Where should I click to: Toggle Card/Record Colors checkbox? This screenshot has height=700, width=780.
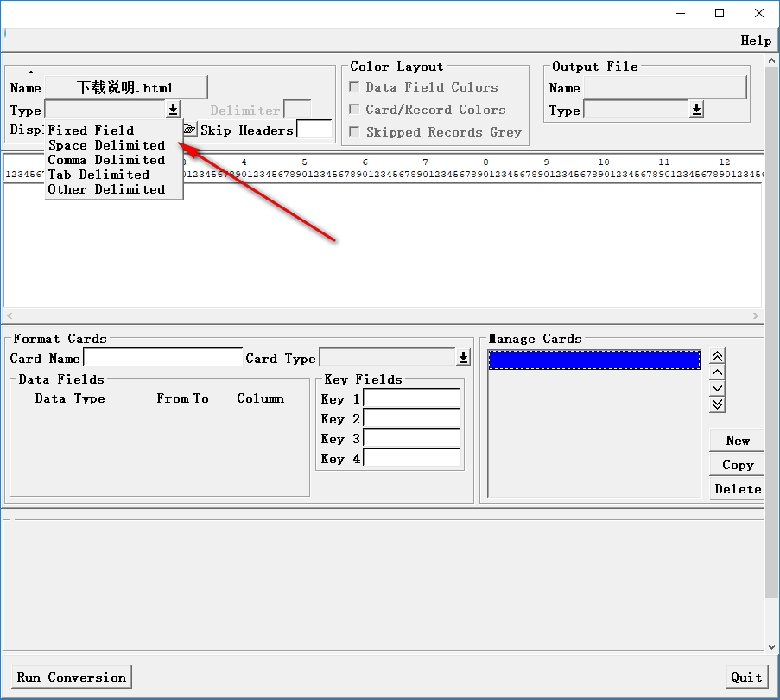coord(354,110)
